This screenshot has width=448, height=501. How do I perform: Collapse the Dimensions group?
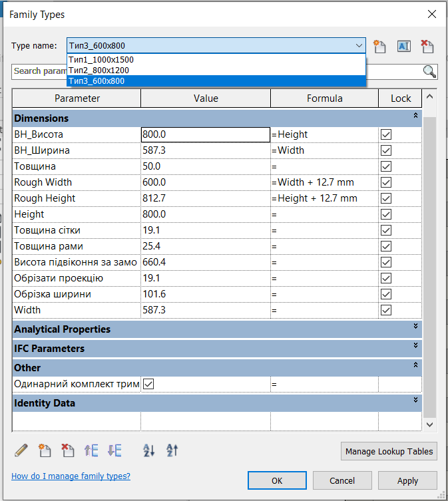(x=415, y=116)
